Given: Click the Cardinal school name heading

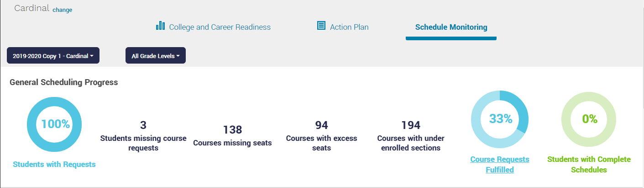Looking at the screenshot, I should [x=31, y=8].
